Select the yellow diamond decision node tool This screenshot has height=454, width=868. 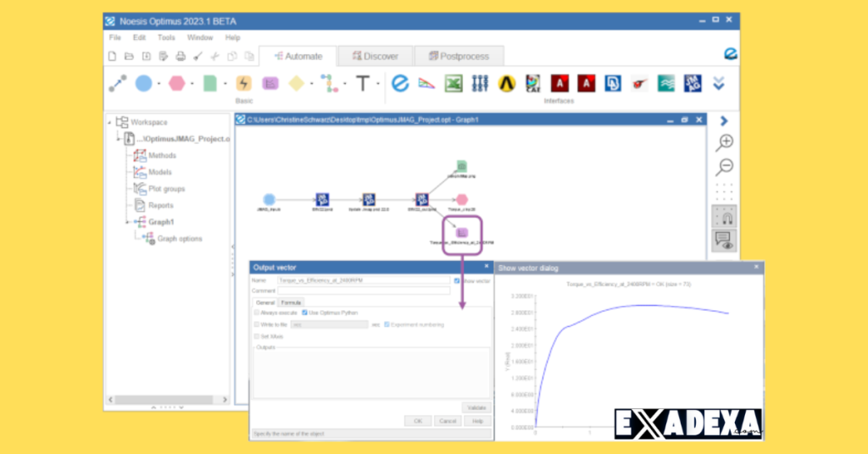(296, 83)
